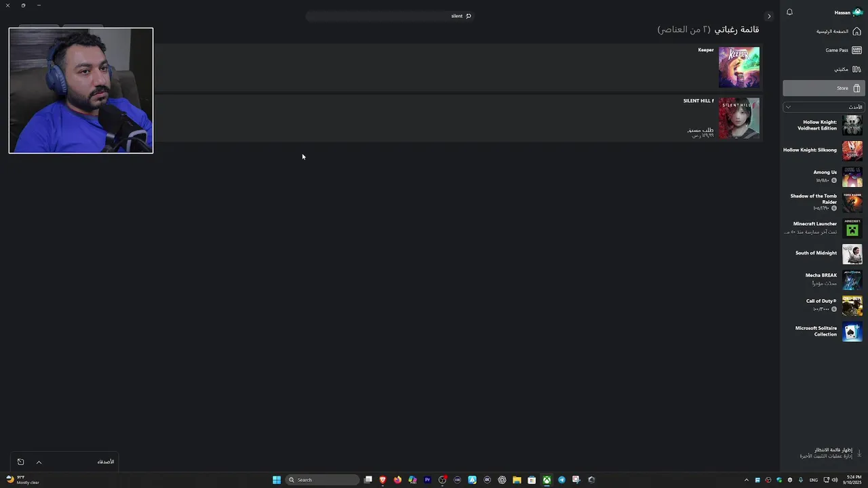Open the notifications bell
The image size is (868, 488).
tap(789, 12)
